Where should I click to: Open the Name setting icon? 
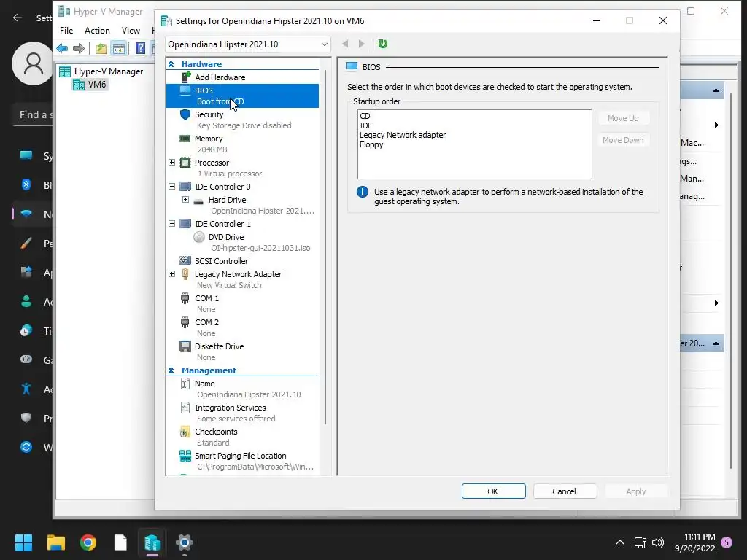[185, 384]
